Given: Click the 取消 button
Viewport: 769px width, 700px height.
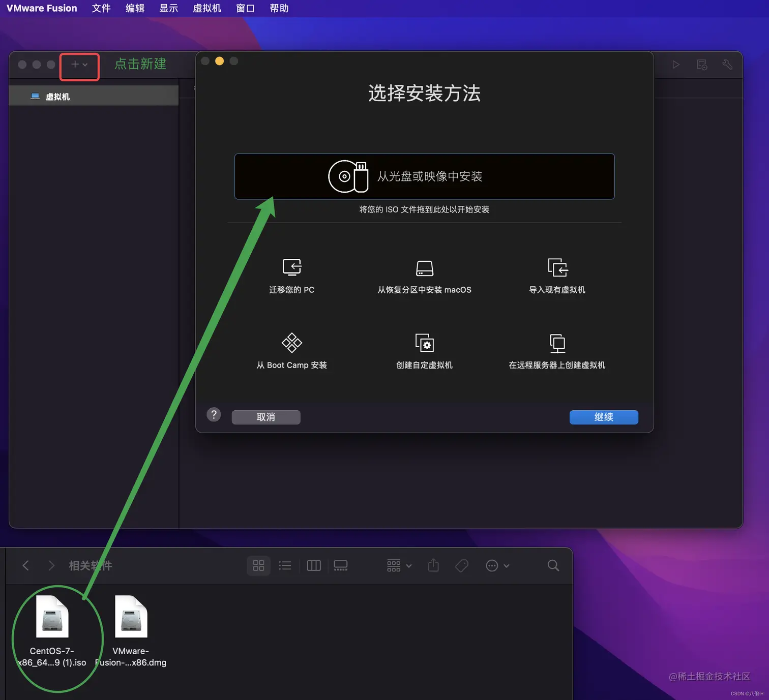Looking at the screenshot, I should [266, 417].
